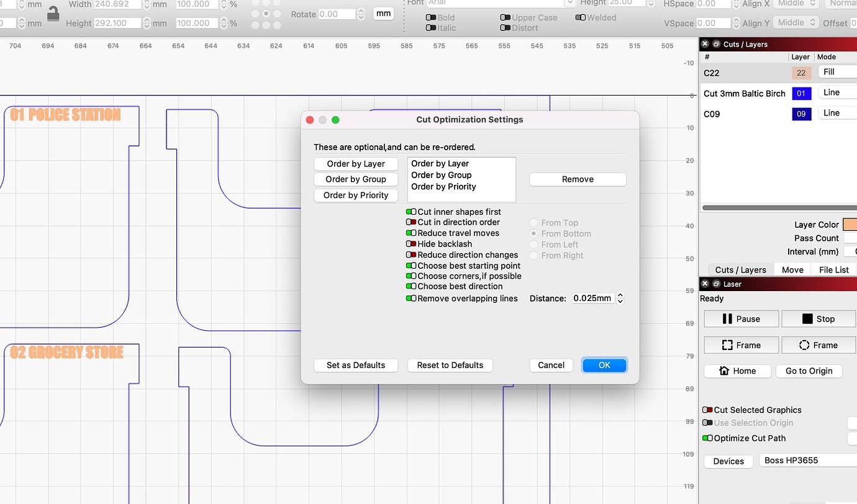The width and height of the screenshot is (857, 504).
Task: Switch to the File List tab
Action: [833, 269]
